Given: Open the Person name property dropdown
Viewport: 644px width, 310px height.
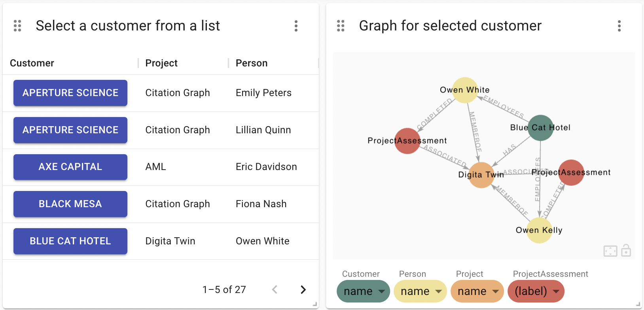Looking at the screenshot, I should 420,291.
